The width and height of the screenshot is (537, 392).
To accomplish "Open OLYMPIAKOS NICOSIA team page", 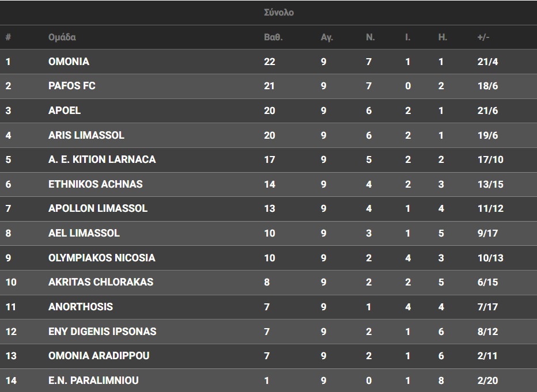I will pyautogui.click(x=102, y=258).
